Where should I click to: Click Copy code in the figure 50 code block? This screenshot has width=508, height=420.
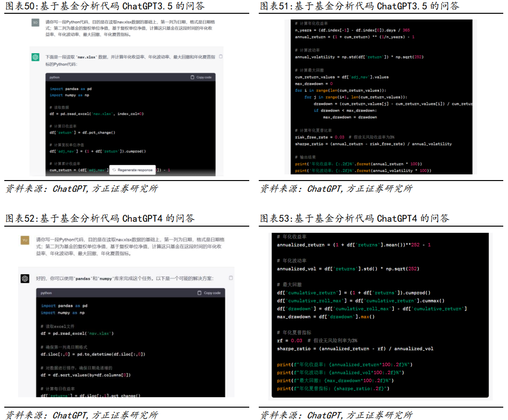click(201, 77)
